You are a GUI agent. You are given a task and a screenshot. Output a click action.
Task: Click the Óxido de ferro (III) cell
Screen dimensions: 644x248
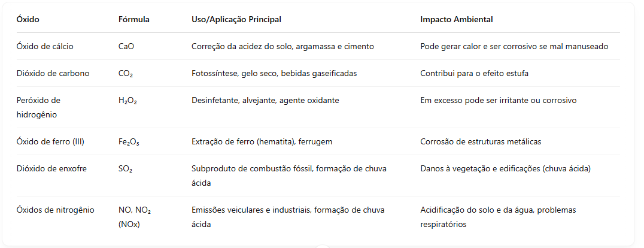51,141
